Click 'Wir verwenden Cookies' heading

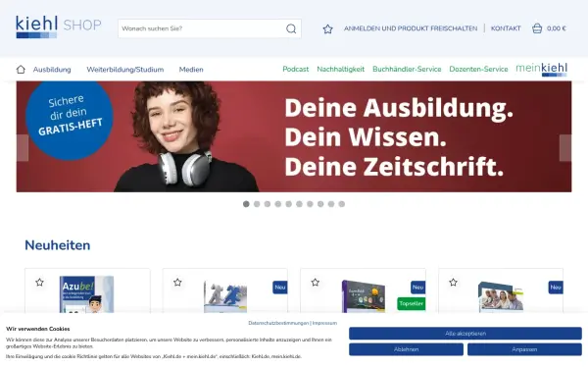tap(38, 329)
